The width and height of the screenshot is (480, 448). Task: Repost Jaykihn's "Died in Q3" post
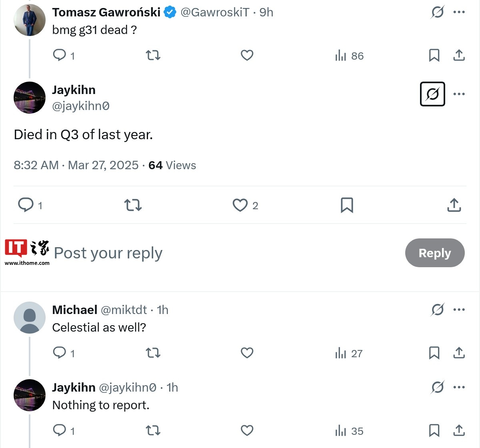(133, 205)
